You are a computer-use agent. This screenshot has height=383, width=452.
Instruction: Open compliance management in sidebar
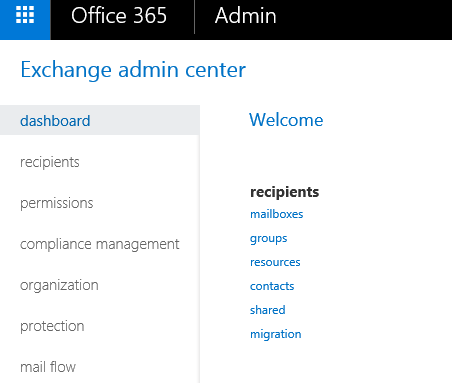[x=100, y=244]
